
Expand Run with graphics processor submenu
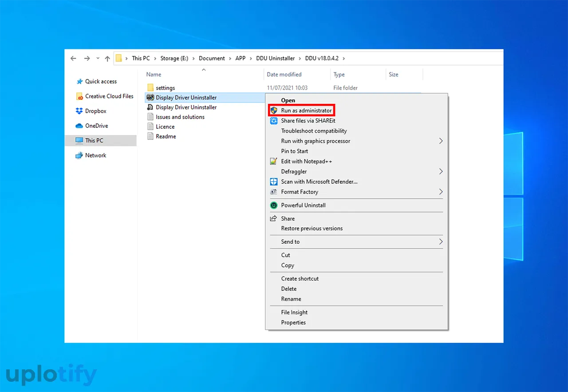[x=441, y=141]
